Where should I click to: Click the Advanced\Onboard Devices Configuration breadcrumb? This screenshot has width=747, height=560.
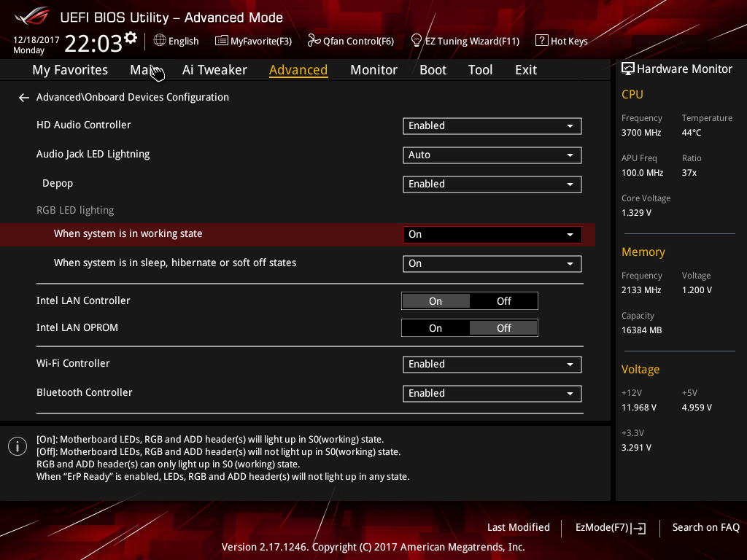[133, 97]
